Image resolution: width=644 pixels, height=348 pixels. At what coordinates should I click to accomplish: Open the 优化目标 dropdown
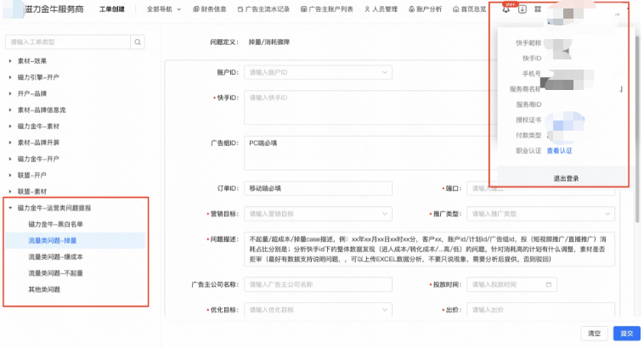pyautogui.click(x=318, y=310)
